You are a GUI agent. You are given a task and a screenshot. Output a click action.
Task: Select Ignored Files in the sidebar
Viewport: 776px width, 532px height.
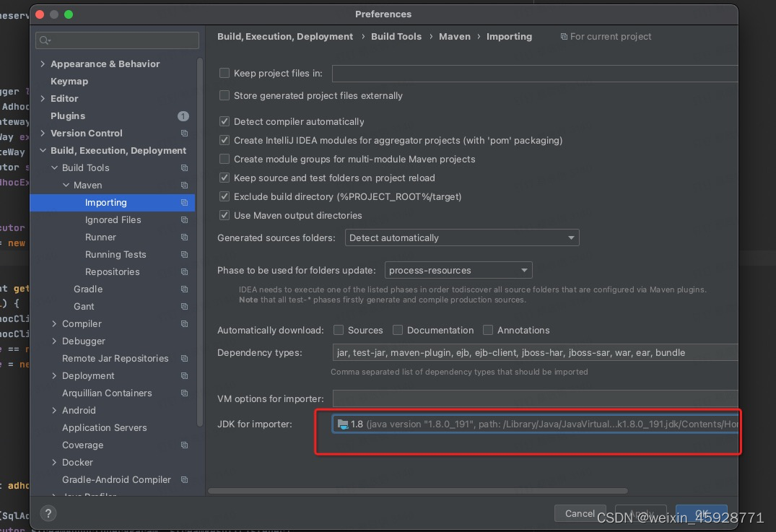[x=113, y=219]
